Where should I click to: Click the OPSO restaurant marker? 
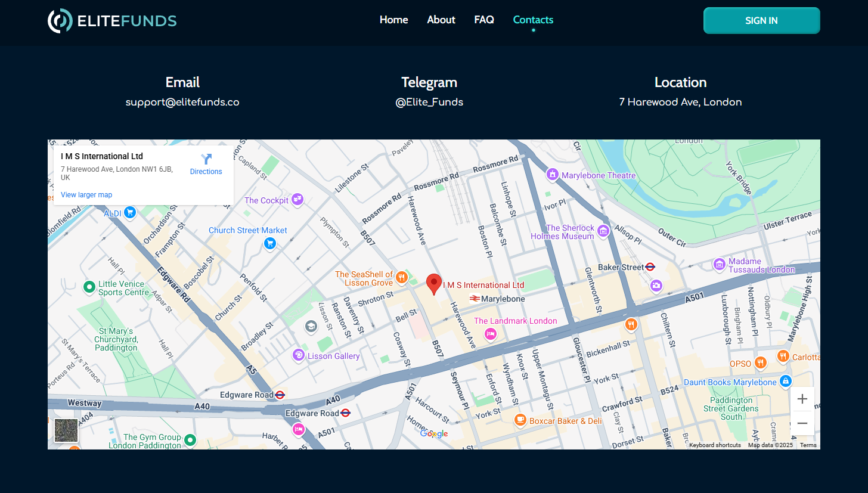point(760,362)
